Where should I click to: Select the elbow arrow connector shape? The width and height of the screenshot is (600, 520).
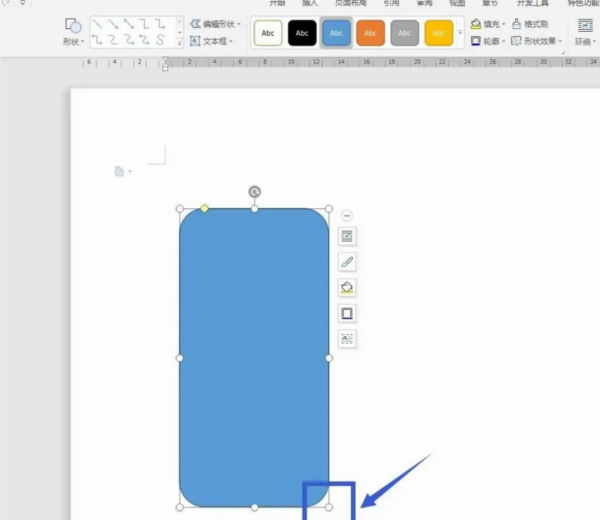click(160, 25)
